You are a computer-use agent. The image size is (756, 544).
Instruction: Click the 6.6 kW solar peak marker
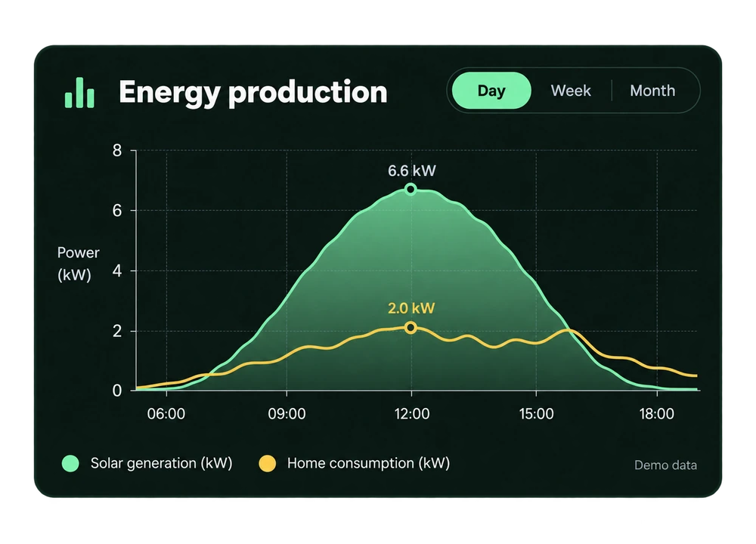coord(411,190)
